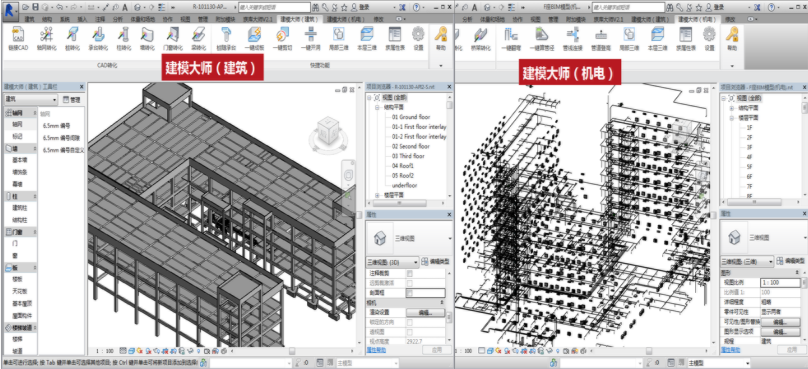Image resolution: width=808 pixels, height=369 pixels.
Task: Open the 注释 ribbon tab
Action: (x=99, y=19)
